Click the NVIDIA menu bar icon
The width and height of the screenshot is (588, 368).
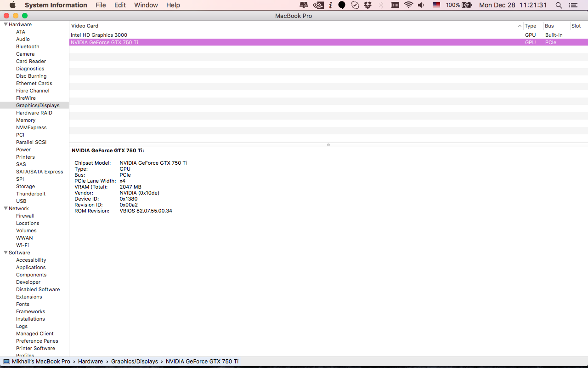pyautogui.click(x=318, y=5)
